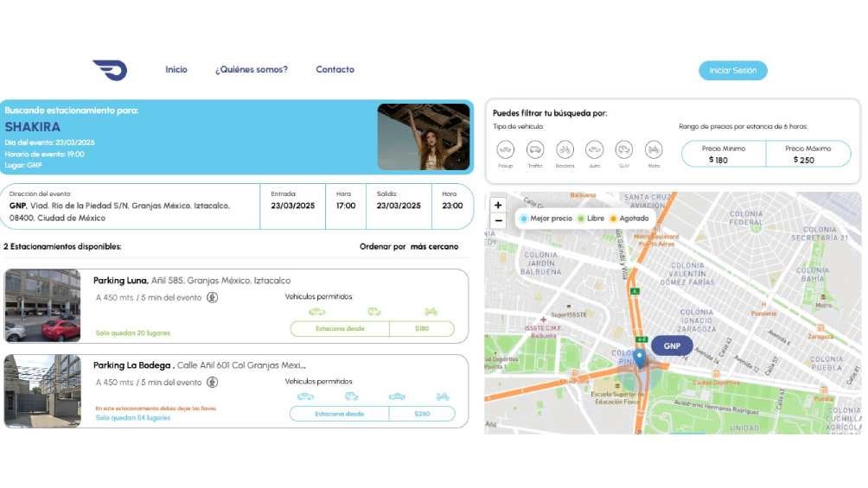Select the Traffic vehicle filter icon

click(535, 149)
